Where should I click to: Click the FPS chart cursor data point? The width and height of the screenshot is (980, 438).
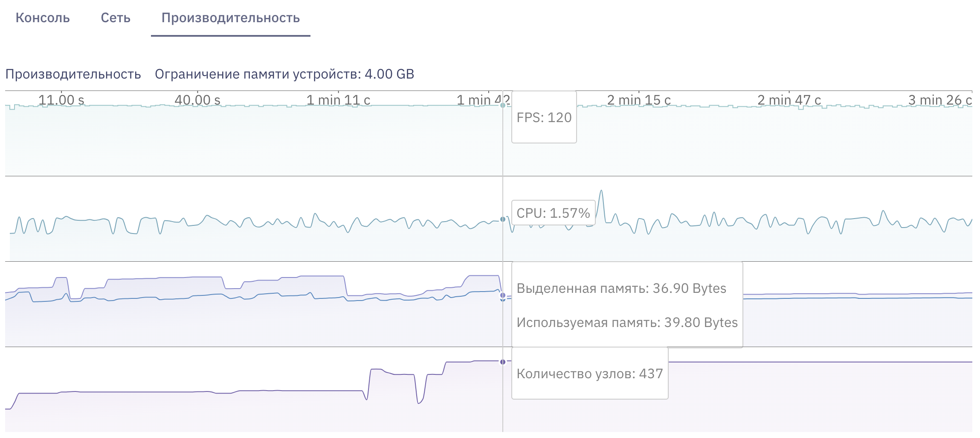click(503, 105)
